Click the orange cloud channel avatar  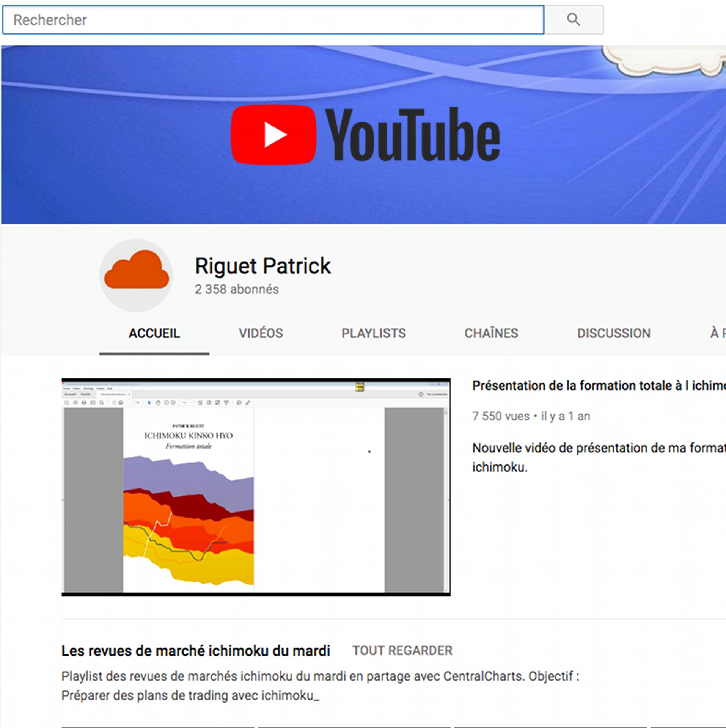pyautogui.click(x=136, y=275)
